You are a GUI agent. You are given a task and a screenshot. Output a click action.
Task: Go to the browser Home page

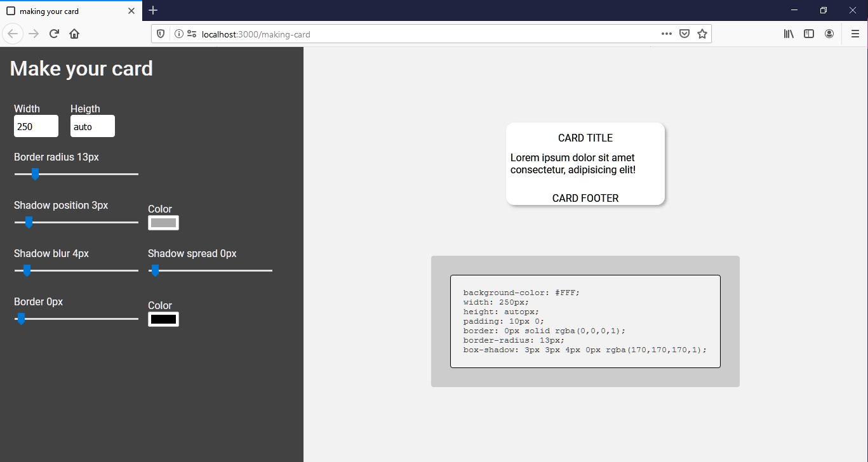(x=74, y=34)
